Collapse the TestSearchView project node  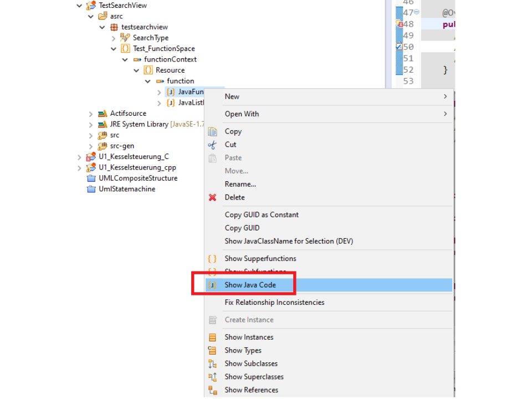[x=80, y=6]
